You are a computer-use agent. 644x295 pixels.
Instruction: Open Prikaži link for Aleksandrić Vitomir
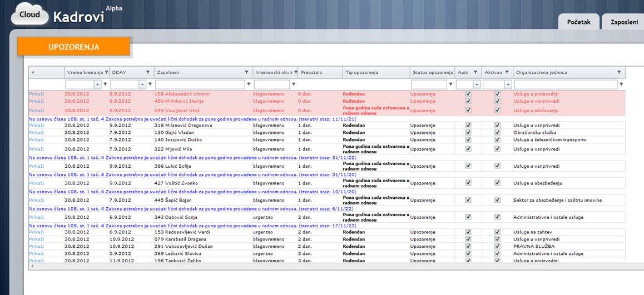point(37,94)
